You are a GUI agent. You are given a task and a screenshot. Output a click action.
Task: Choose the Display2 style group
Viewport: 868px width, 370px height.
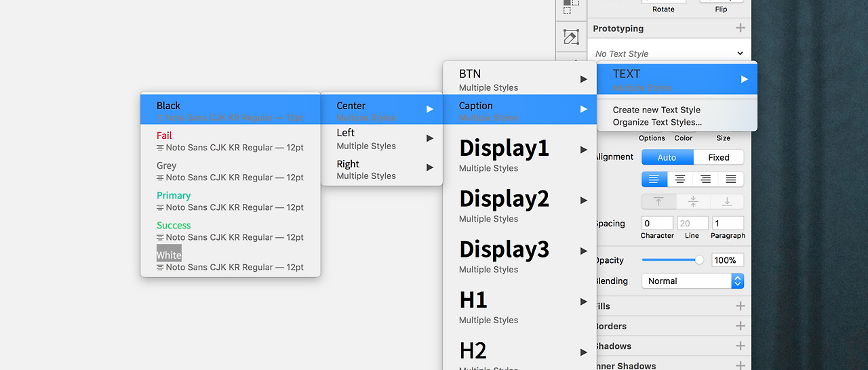[519, 205]
